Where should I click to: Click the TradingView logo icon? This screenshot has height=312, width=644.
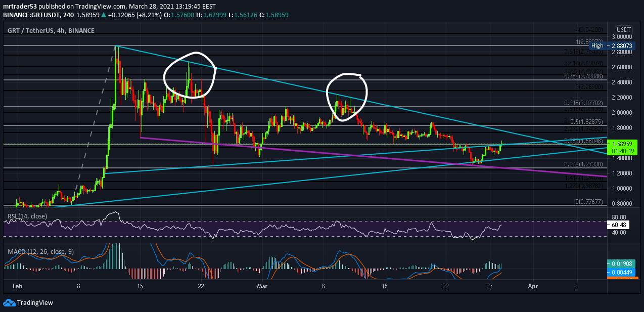[10, 303]
